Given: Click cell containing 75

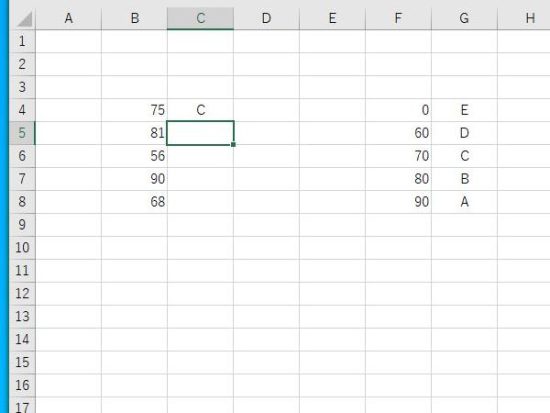Looking at the screenshot, I should [134, 110].
